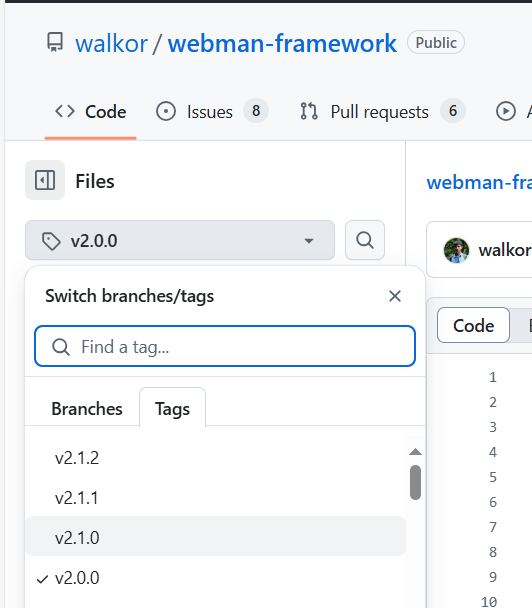Choose tag v2.1.1
532x608 pixels.
coord(216,498)
